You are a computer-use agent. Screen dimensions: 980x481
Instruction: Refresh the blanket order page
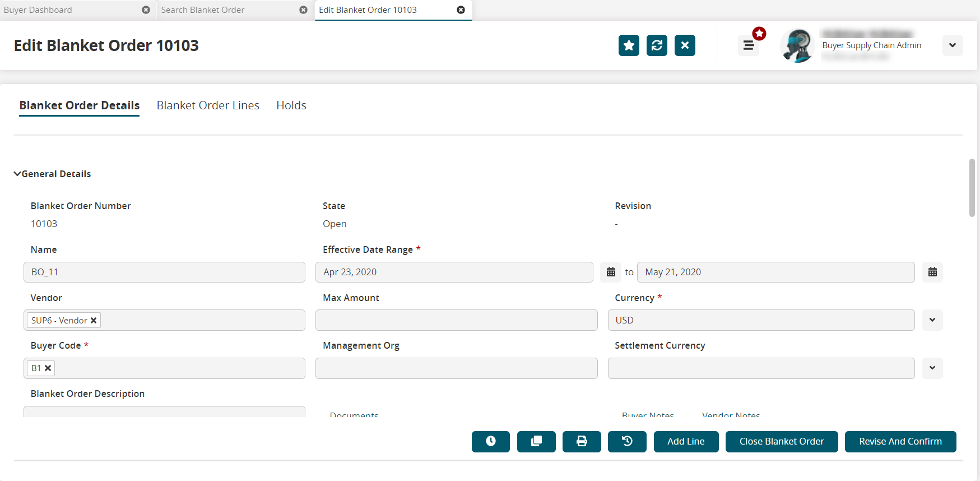[x=657, y=45]
